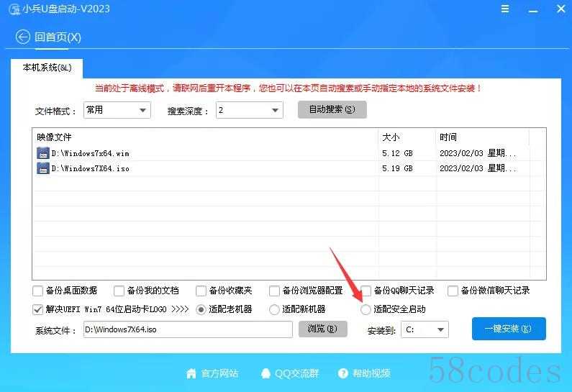Screen dimensions: 572x392
Task: Click the 5.12 GB size cell
Action: coord(397,153)
